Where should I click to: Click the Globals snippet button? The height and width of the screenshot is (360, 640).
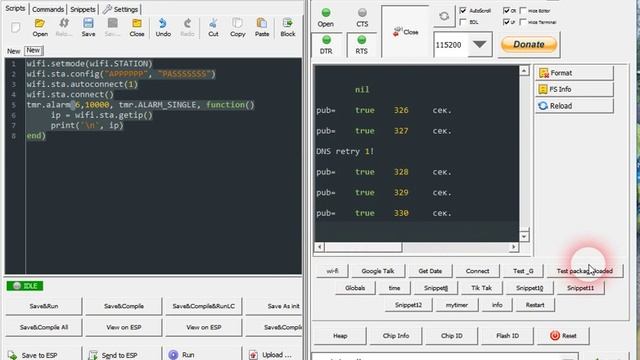click(x=355, y=288)
